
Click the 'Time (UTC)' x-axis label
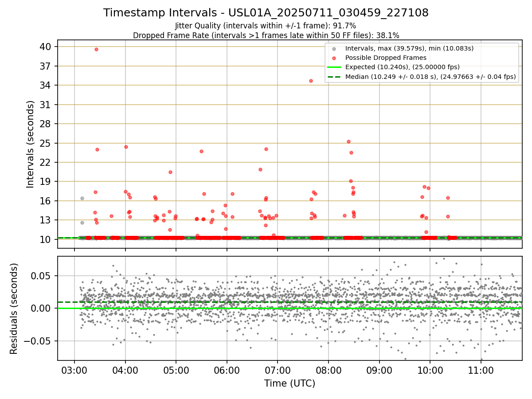[x=290, y=383]
